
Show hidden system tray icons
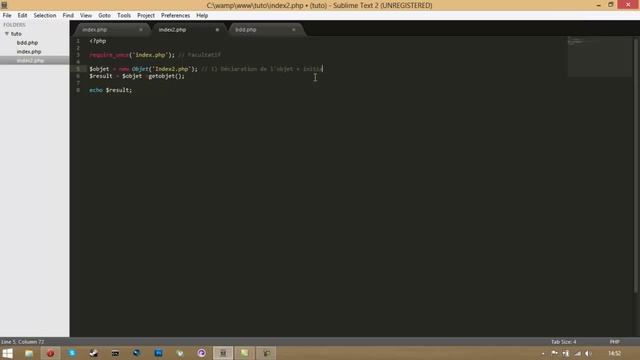pos(543,353)
